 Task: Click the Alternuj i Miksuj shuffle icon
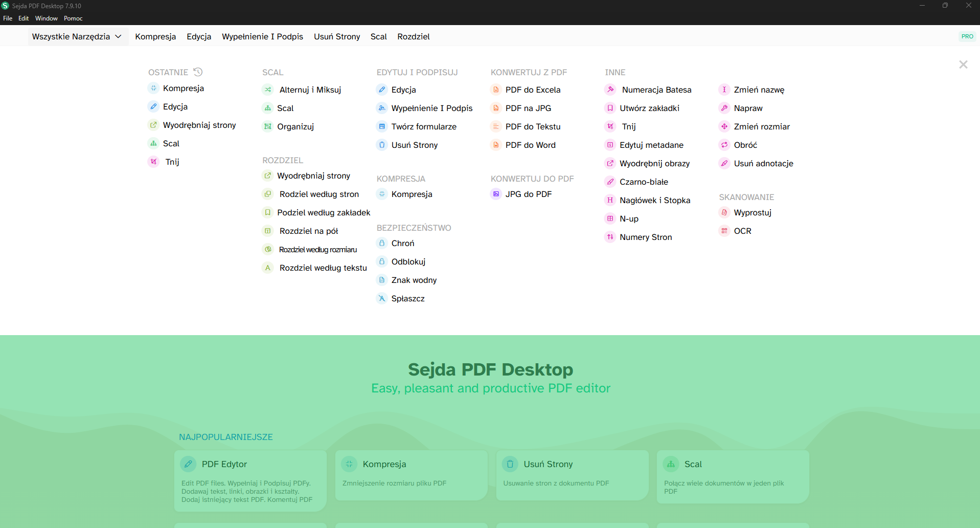point(268,90)
